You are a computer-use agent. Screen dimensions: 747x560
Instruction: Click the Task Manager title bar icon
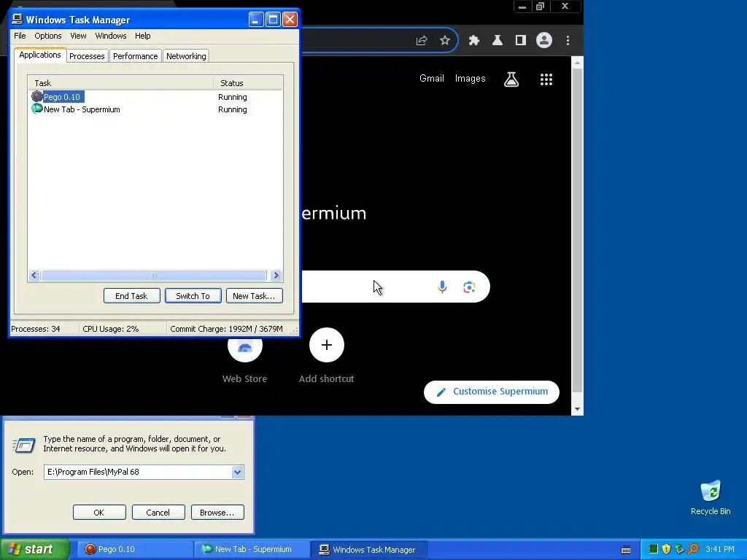tap(18, 19)
